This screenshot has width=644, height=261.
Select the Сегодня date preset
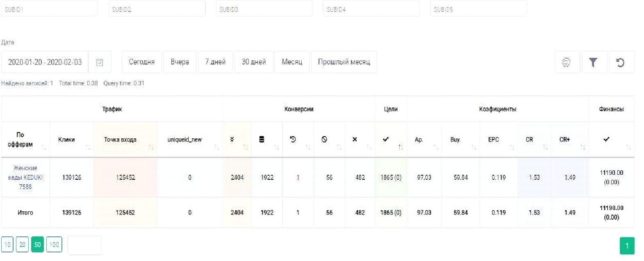click(x=142, y=62)
